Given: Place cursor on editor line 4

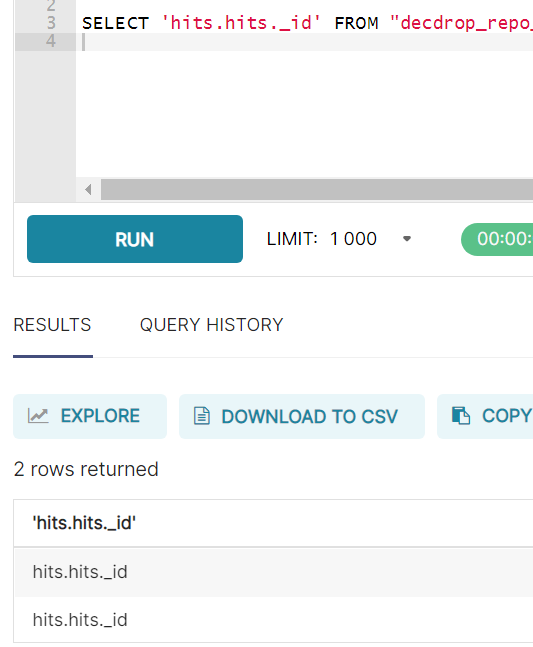Looking at the screenshot, I should (x=304, y=42).
